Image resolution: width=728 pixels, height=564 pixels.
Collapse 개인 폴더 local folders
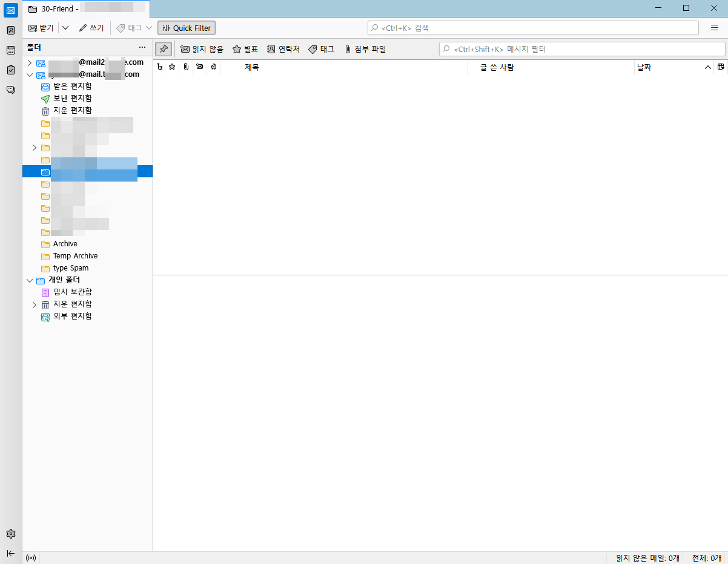[x=29, y=280]
